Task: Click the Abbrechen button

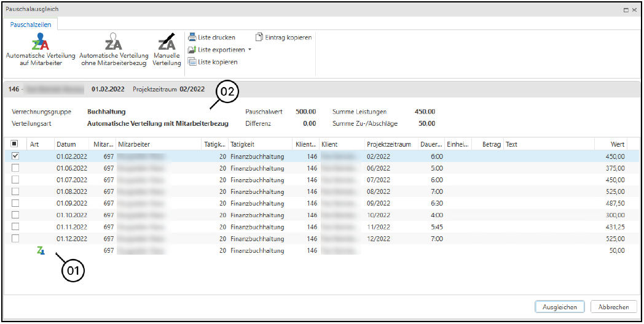Action: tap(613, 307)
